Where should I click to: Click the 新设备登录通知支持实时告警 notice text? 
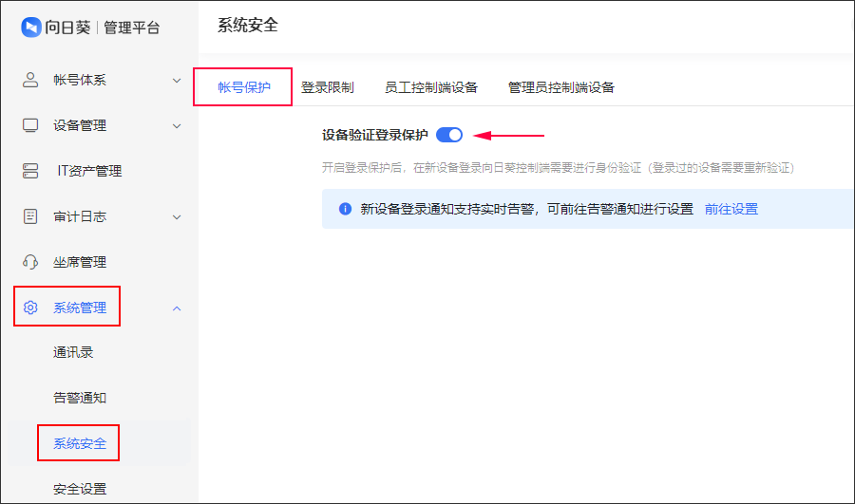click(526, 209)
